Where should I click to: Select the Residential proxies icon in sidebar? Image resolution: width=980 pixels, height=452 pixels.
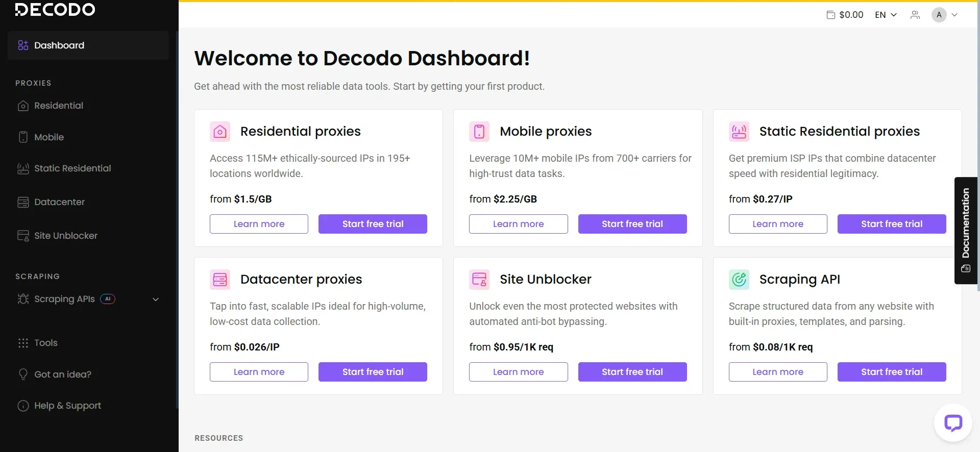pyautogui.click(x=23, y=106)
